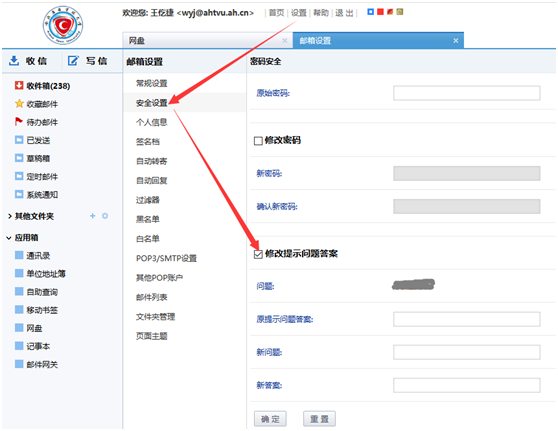
Task: Click the 待办邮件 red flag icon
Action: [19, 122]
